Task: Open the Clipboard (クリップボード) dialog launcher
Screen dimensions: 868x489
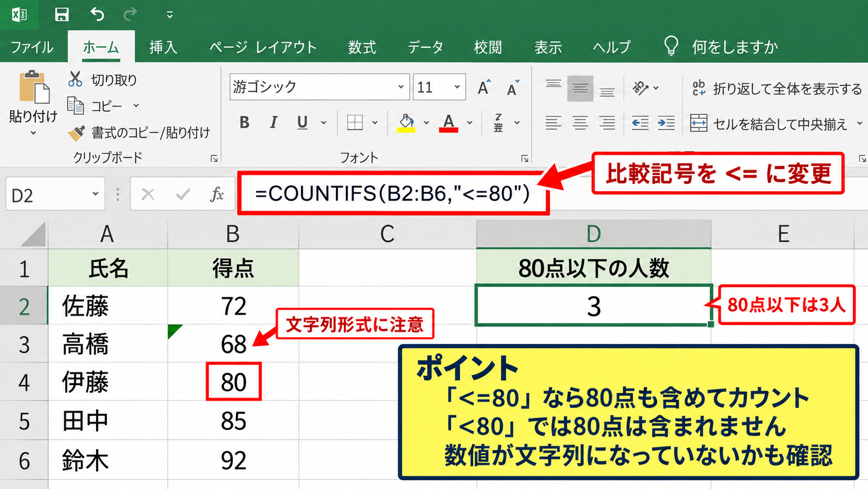Action: [x=214, y=158]
